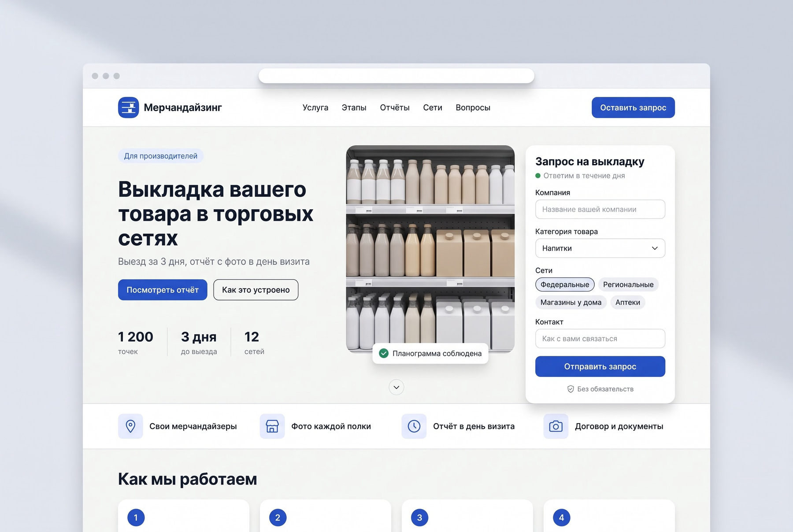
Task: Toggle the Региональные network chip
Action: pyautogui.click(x=628, y=284)
